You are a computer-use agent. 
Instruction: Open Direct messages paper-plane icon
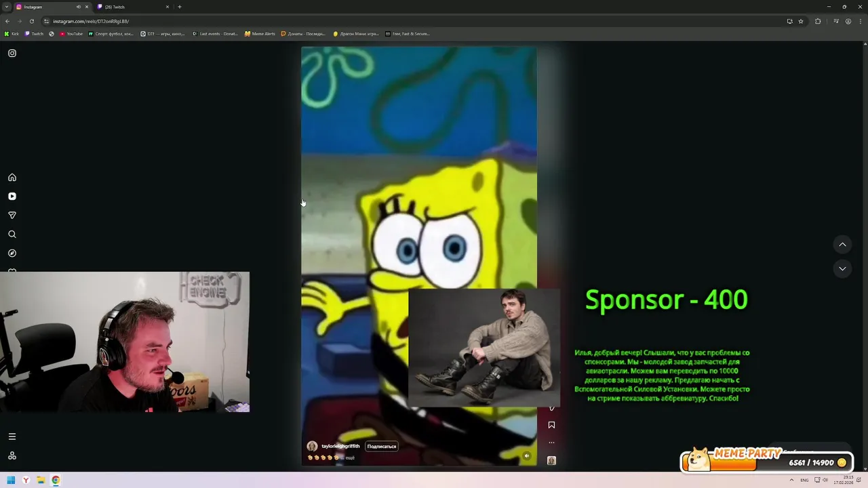click(12, 216)
